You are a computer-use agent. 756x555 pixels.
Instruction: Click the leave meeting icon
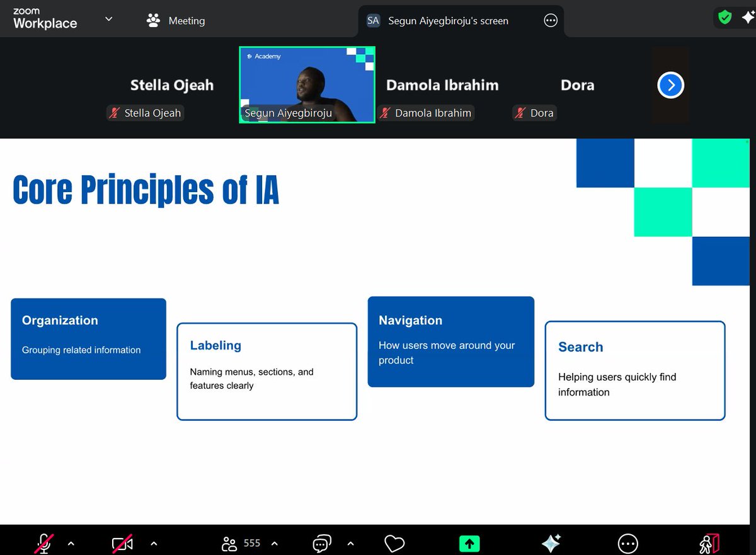coord(709,543)
